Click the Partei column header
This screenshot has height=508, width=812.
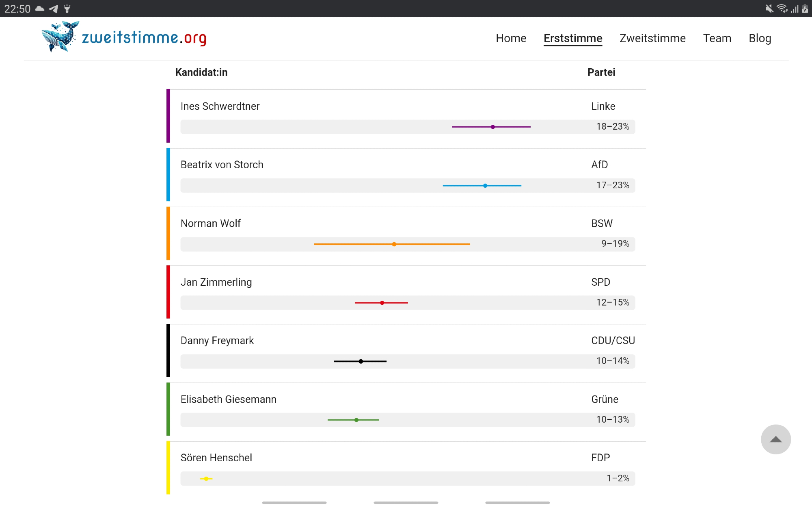[601, 72]
